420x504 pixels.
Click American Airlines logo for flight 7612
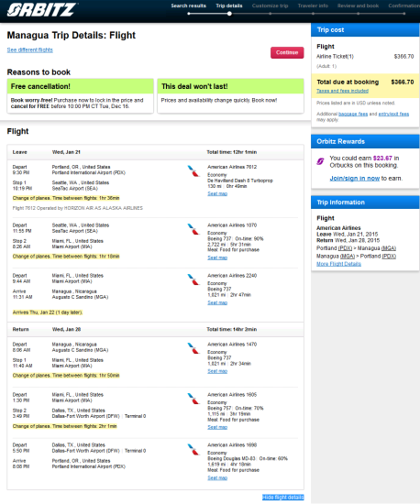[193, 170]
